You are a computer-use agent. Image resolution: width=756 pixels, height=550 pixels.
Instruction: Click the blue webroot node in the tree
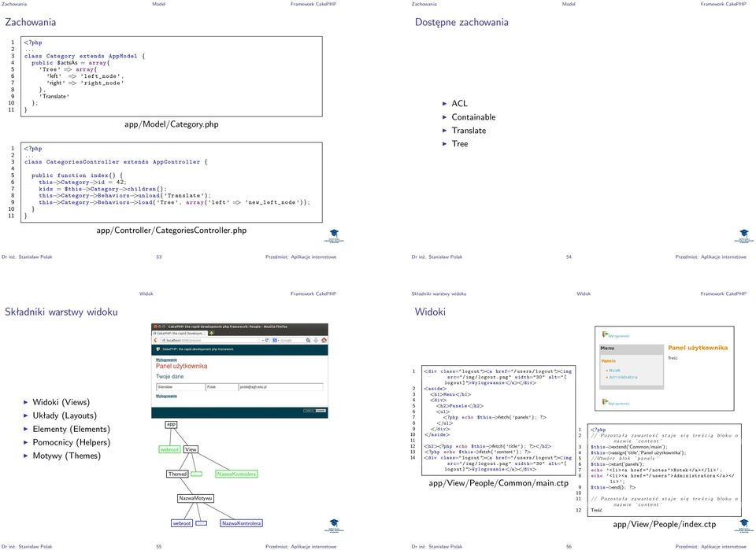[x=182, y=523]
